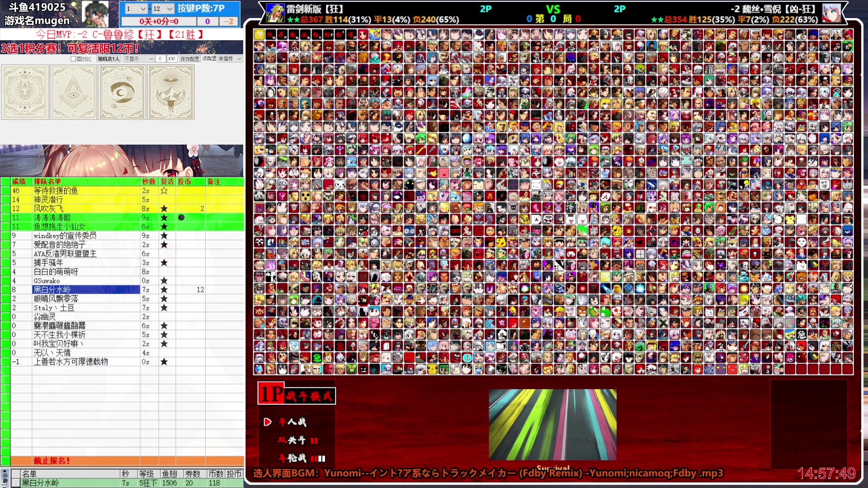Toggle the revive star for 爱配音的绝绝子
The image size is (868, 488).
coord(164,245)
